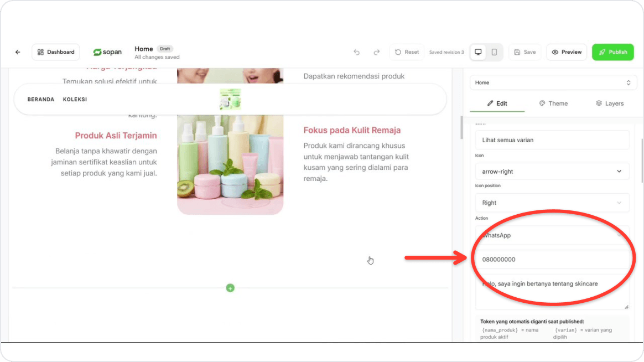The image size is (644, 362).
Task: Open the Home page selector dropdown
Action: coord(553,82)
